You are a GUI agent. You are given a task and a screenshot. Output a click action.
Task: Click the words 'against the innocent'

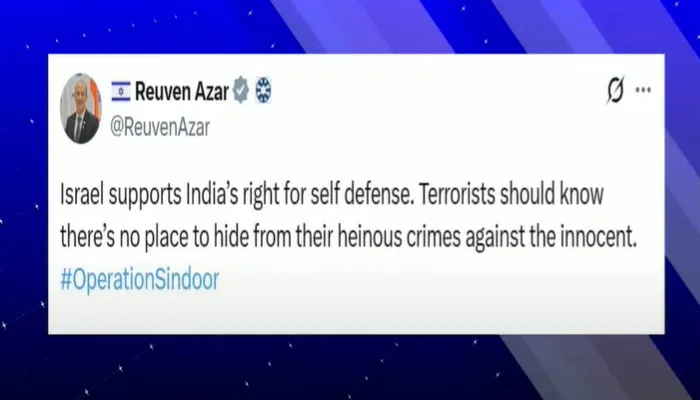(551, 237)
